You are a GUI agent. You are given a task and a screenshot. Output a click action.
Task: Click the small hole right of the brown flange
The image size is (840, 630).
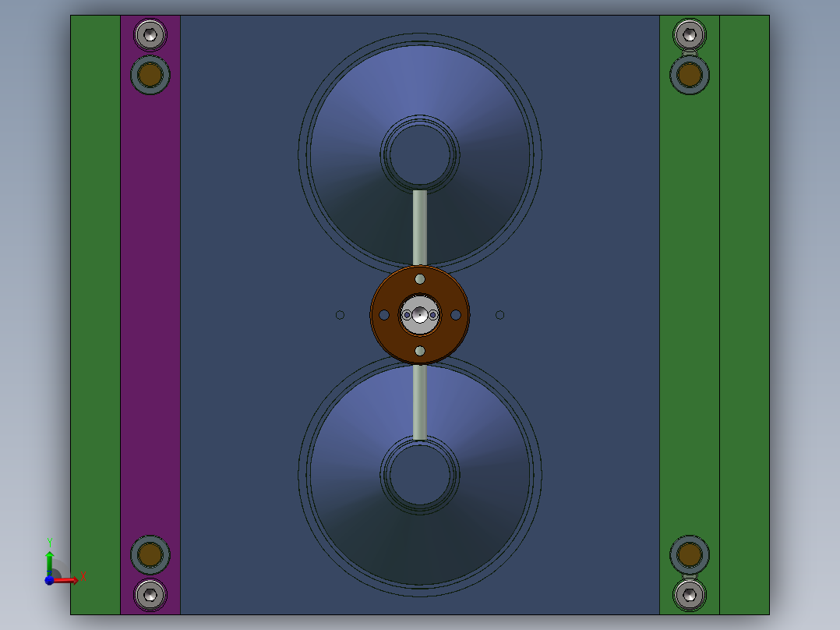pos(499,315)
